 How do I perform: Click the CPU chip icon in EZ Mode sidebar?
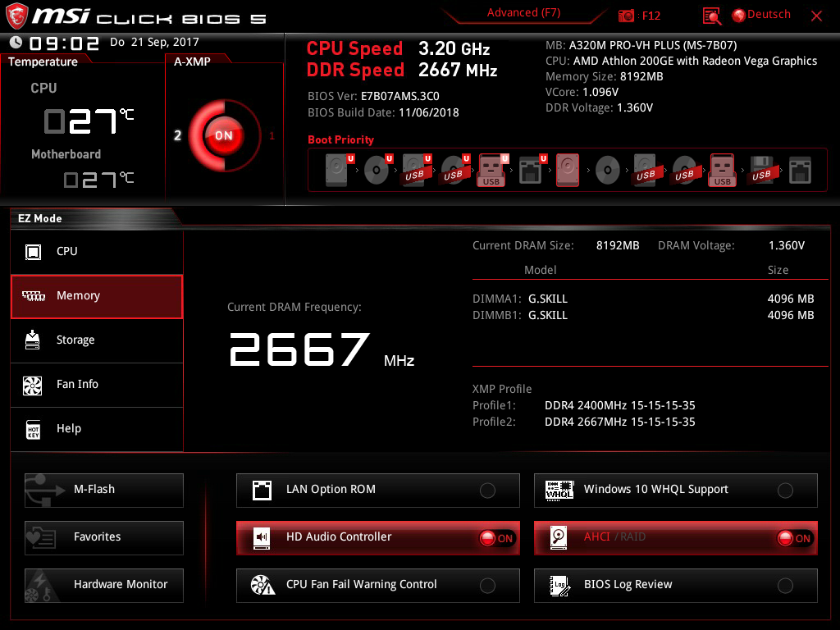(x=33, y=252)
